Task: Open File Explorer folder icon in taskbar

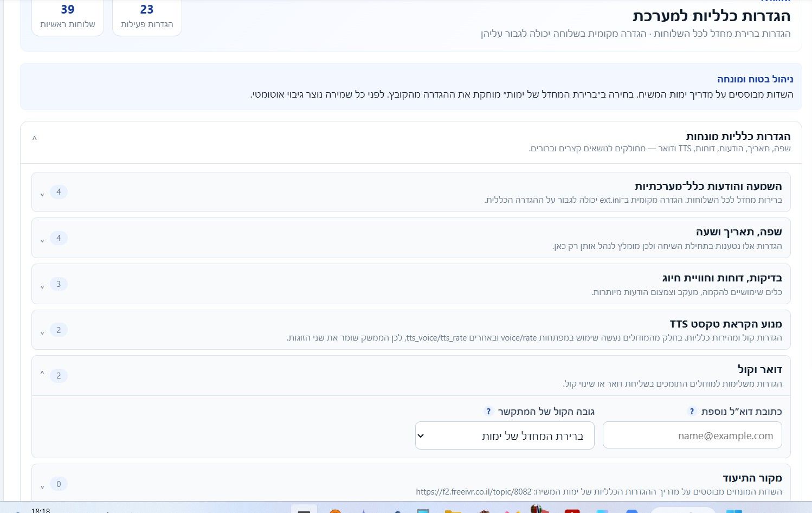Action: (x=453, y=511)
